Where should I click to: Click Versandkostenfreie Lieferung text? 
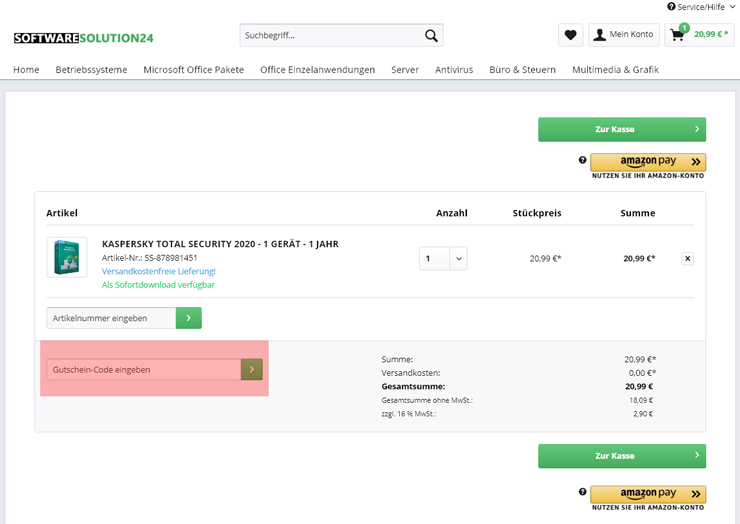159,271
